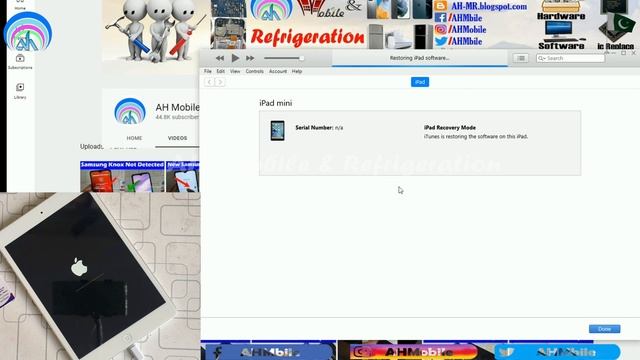Image resolution: width=640 pixels, height=360 pixels.
Task: Click the iPad mini device icon
Action: click(x=278, y=131)
